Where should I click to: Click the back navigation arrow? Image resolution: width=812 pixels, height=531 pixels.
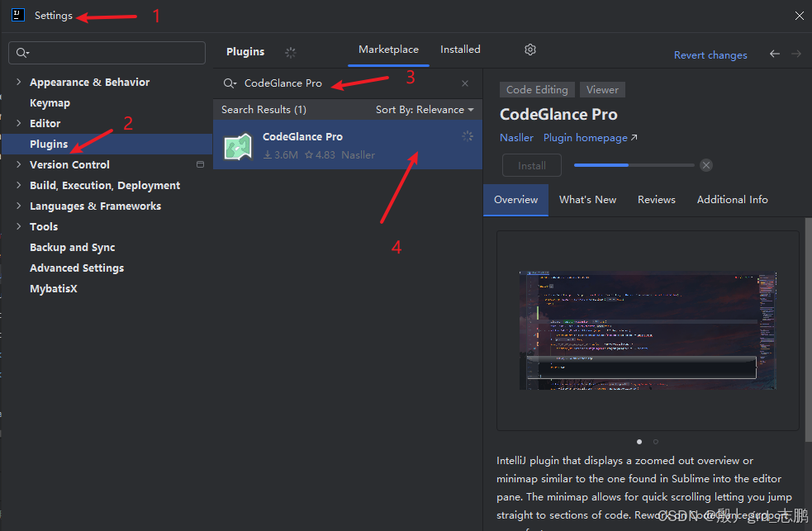(775, 54)
